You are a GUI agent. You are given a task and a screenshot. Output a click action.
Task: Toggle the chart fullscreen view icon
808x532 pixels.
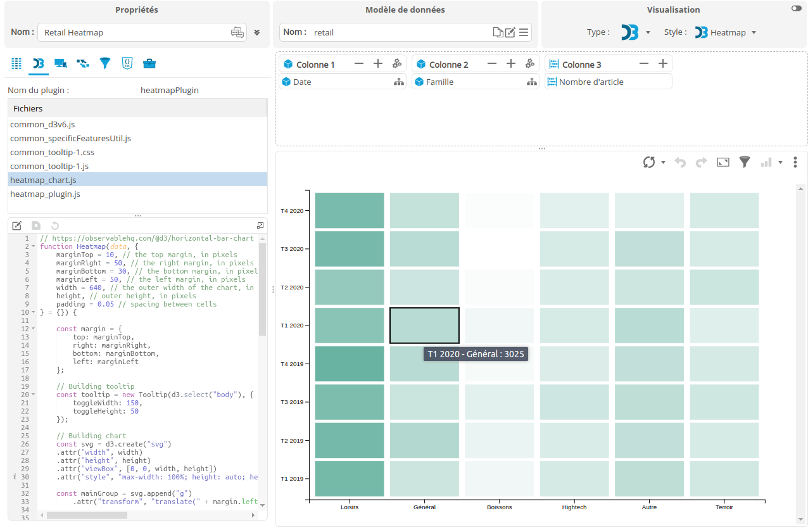(x=723, y=162)
